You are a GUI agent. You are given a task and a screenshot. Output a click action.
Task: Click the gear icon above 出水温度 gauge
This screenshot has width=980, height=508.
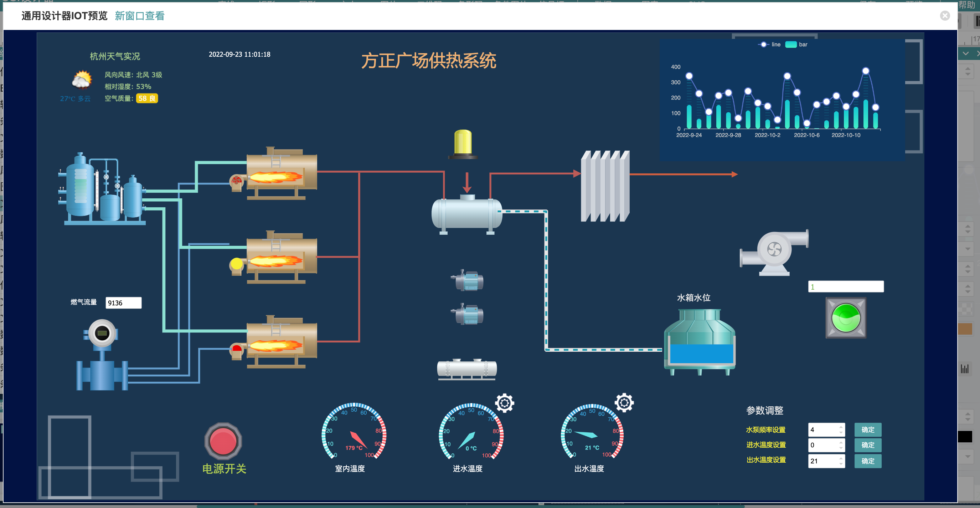tap(624, 402)
